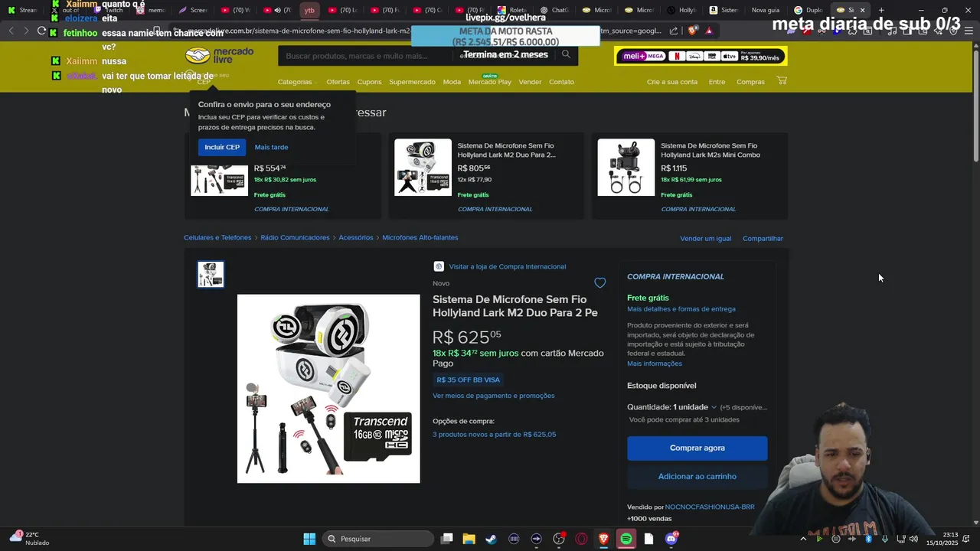Click Vender um igual link

pos(705,238)
